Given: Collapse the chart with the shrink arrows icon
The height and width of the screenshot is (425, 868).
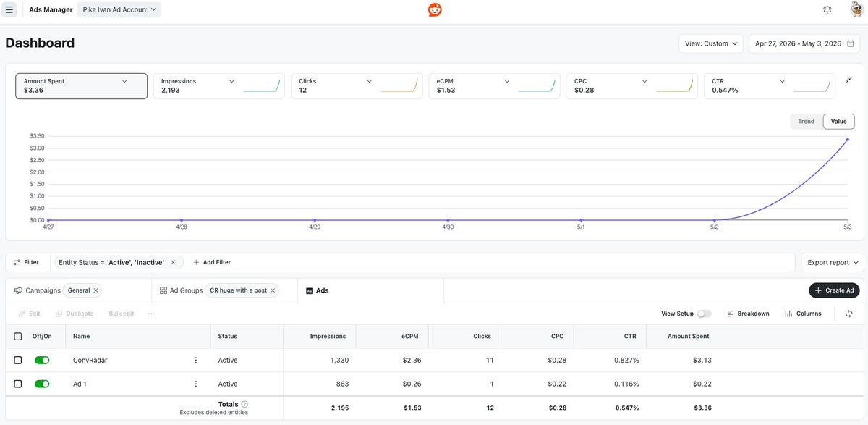Looking at the screenshot, I should point(848,80).
